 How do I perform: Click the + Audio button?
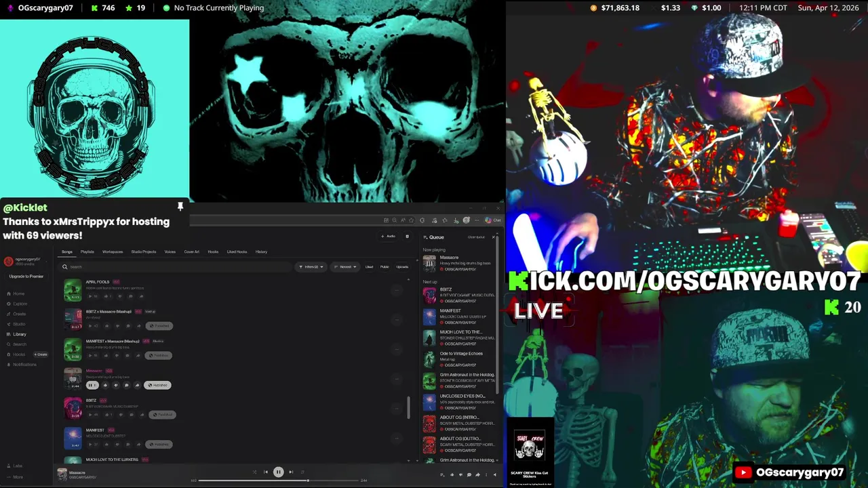(388, 236)
